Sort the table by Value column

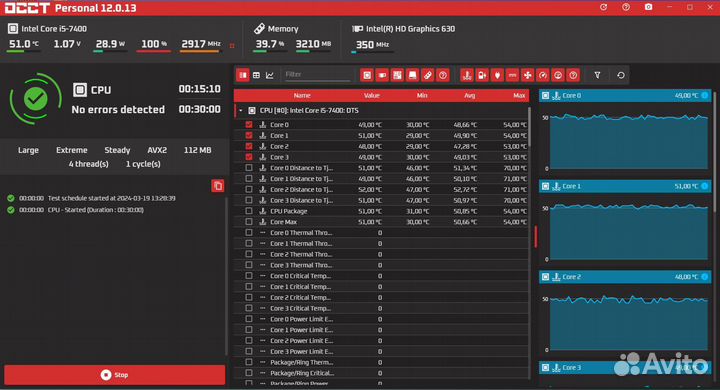(x=371, y=96)
